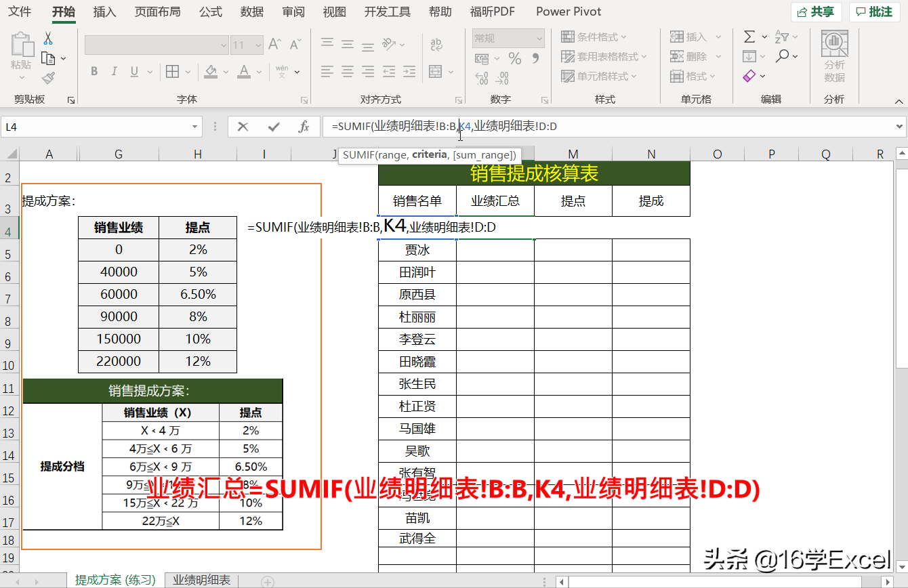This screenshot has height=588, width=908.
Task: Click the 共享 share button
Action: click(x=816, y=12)
